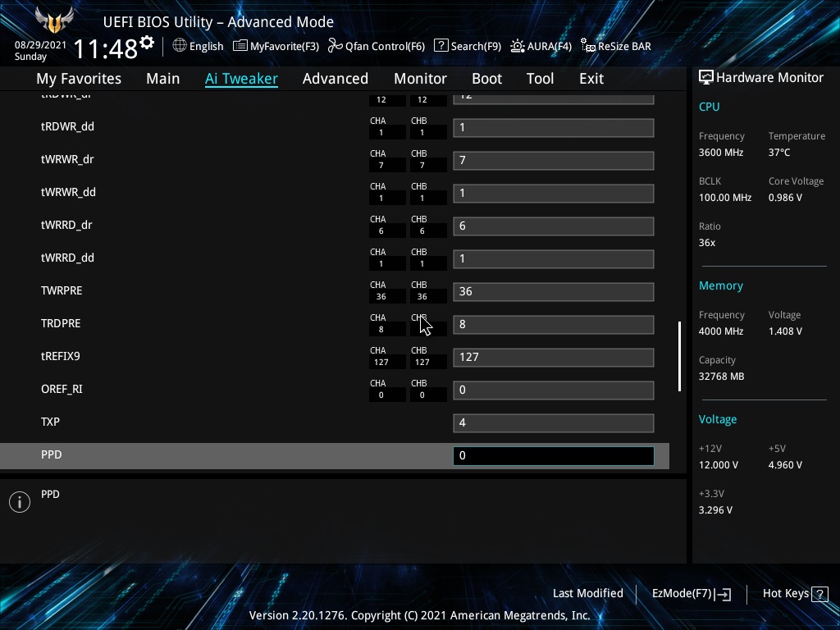The image size is (840, 630).
Task: Select the tWRRD_dd setting label
Action: (67, 258)
